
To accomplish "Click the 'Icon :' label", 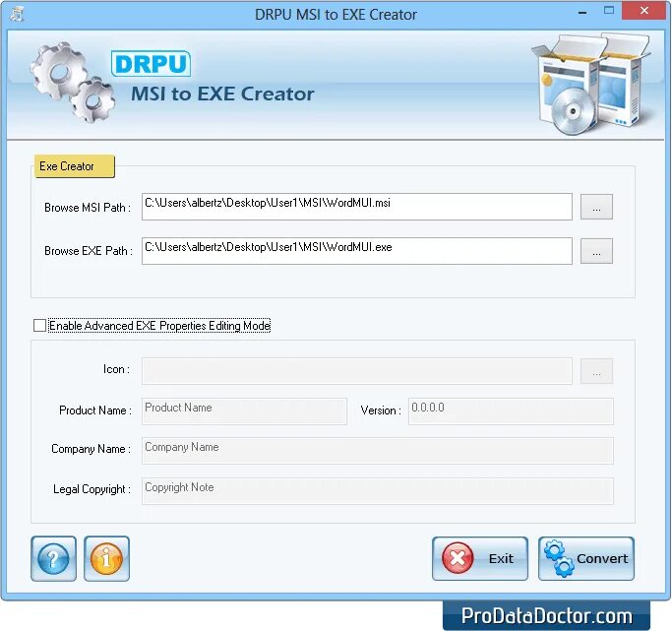I will tap(116, 369).
